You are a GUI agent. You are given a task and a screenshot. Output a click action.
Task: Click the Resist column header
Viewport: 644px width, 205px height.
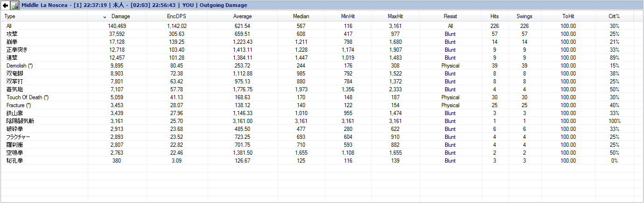(450, 16)
